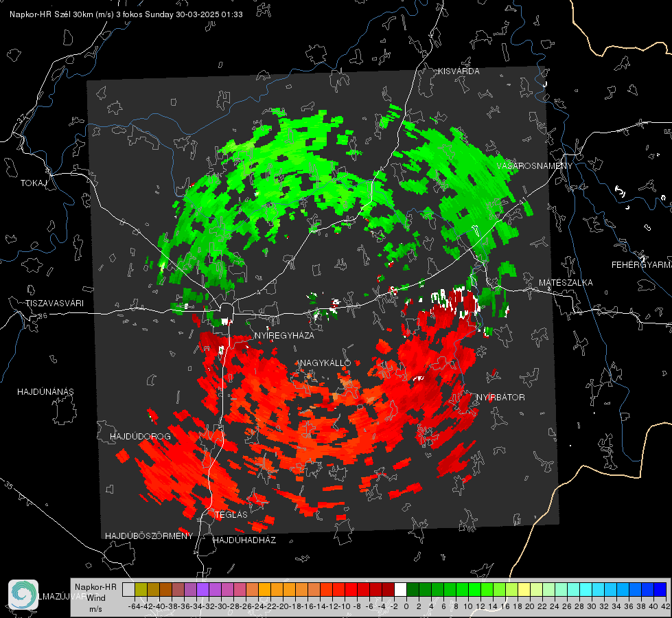Screen dimensions: 672x618
Task: Click the FEHÉRGYARMAT label at the map edge
Action: point(641,264)
